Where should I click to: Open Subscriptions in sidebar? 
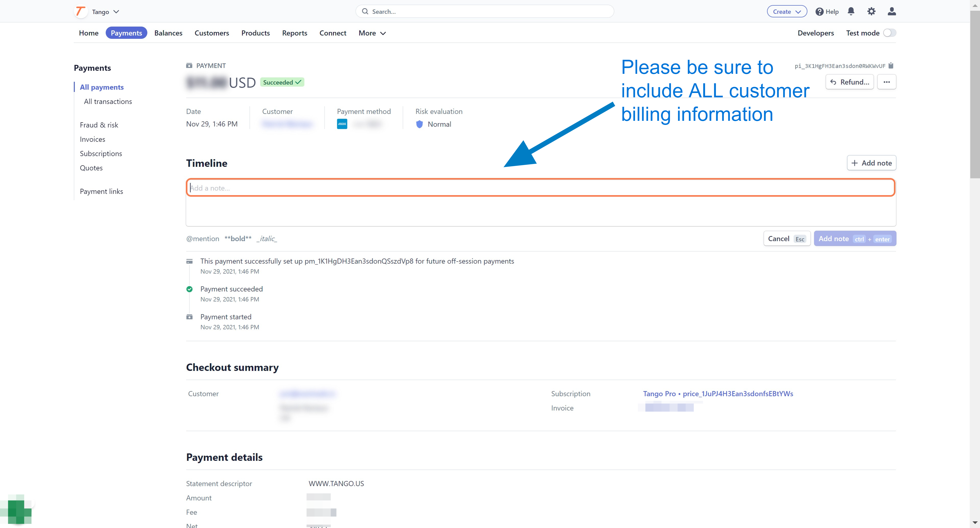101,154
